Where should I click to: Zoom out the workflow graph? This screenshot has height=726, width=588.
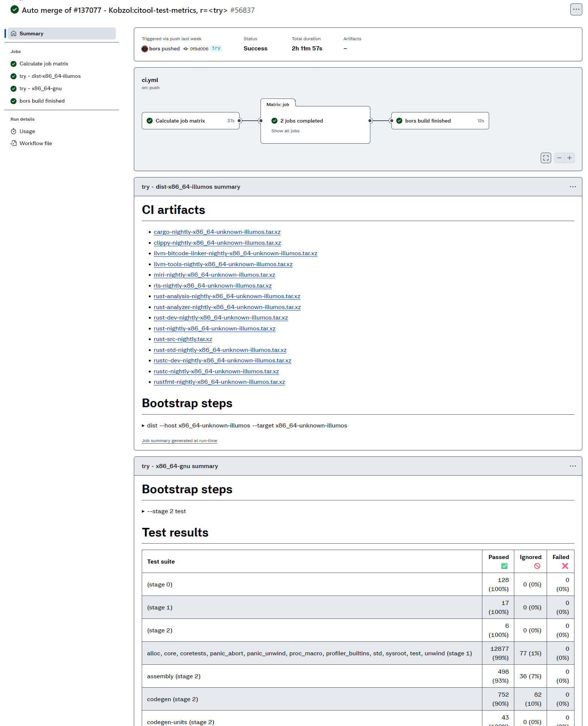pyautogui.click(x=559, y=158)
